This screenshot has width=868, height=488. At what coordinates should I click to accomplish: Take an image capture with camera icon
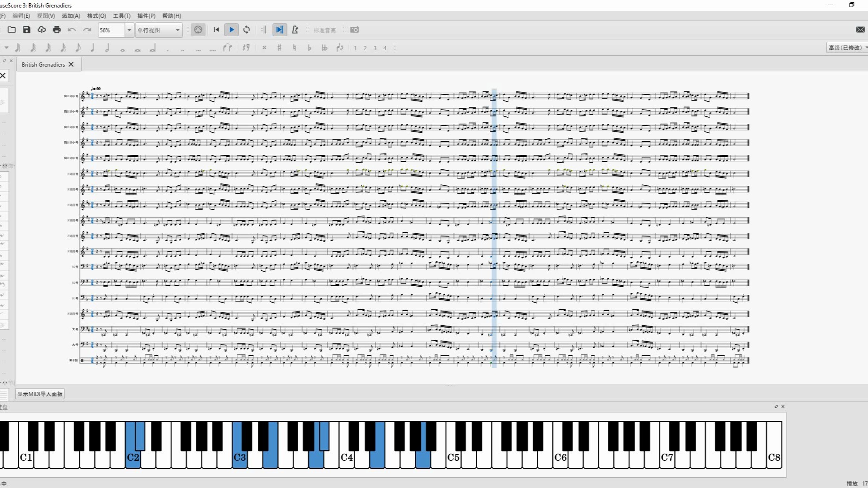click(x=355, y=30)
